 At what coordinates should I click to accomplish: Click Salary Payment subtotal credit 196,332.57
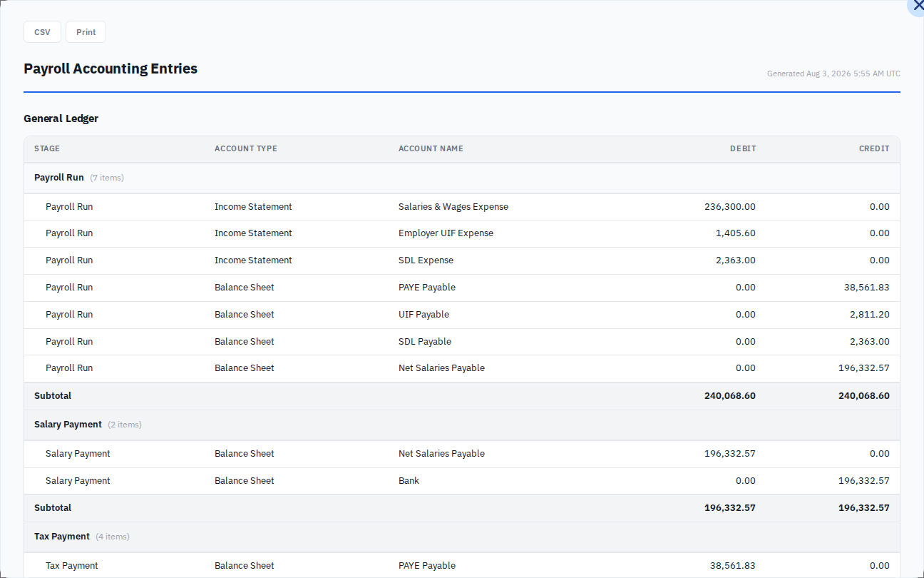coord(864,508)
